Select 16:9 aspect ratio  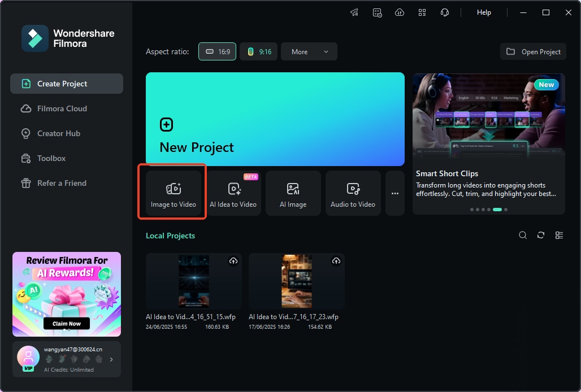tap(217, 51)
